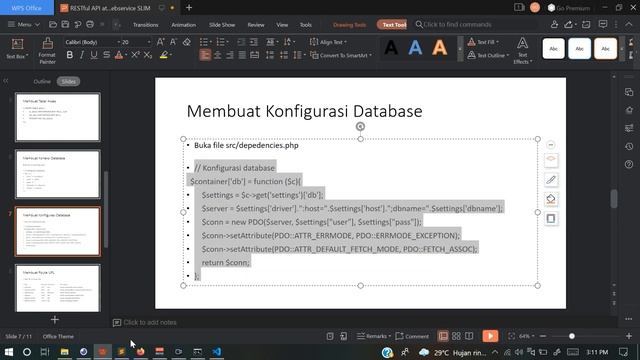Open the Transitions tab

coord(145,25)
